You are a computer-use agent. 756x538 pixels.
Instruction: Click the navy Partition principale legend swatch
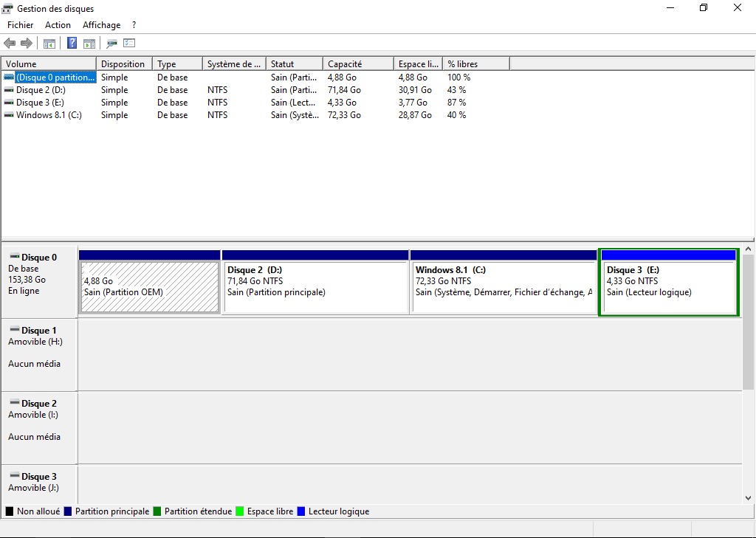click(67, 511)
